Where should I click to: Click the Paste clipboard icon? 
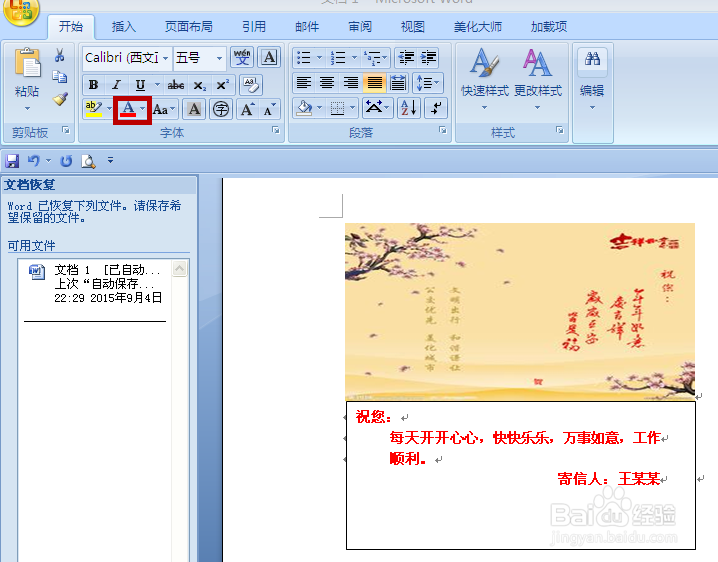[x=27, y=62]
